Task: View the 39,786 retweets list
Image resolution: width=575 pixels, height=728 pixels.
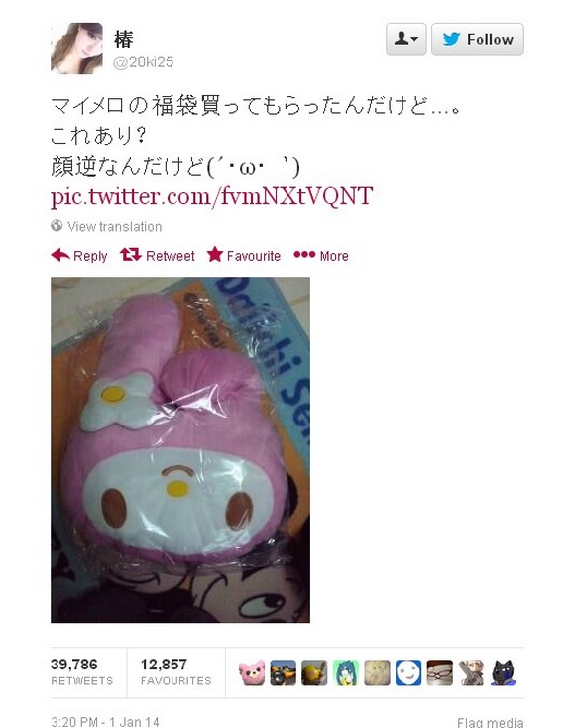Action: (81, 671)
